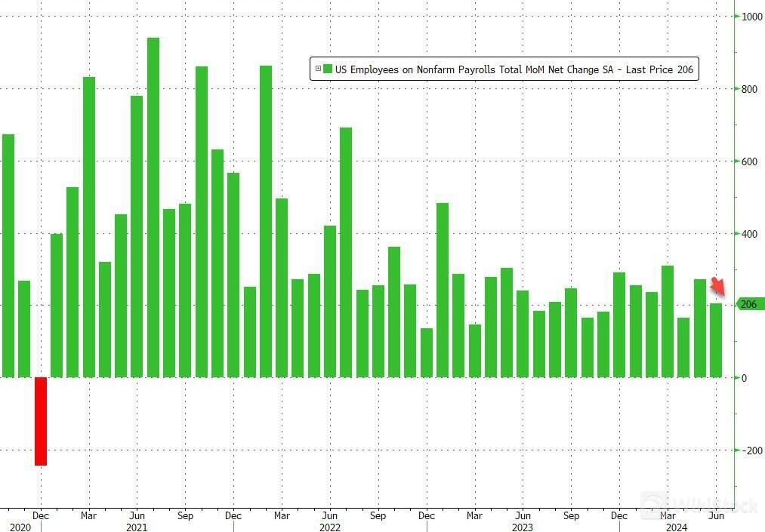Click the small expand box in the legend
The height and width of the screenshot is (532, 765).
pyautogui.click(x=317, y=69)
